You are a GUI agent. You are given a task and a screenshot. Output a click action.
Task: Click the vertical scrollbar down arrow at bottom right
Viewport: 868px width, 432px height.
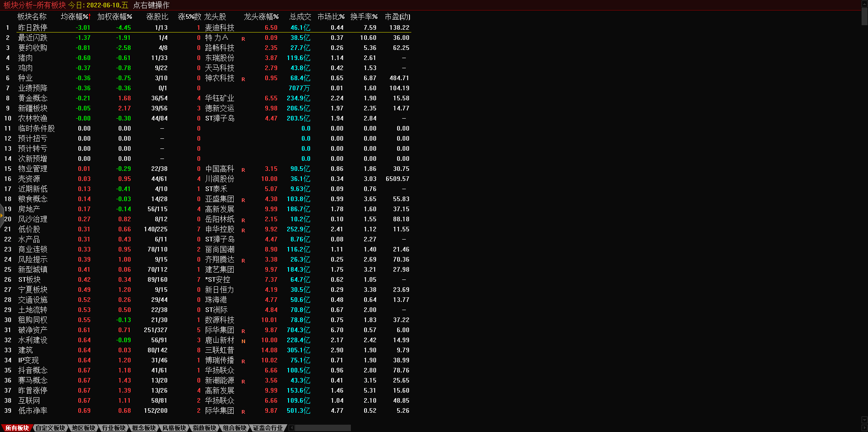pos(864,420)
